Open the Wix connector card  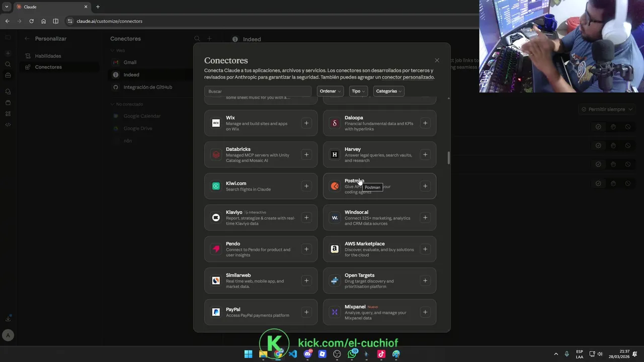click(x=261, y=123)
